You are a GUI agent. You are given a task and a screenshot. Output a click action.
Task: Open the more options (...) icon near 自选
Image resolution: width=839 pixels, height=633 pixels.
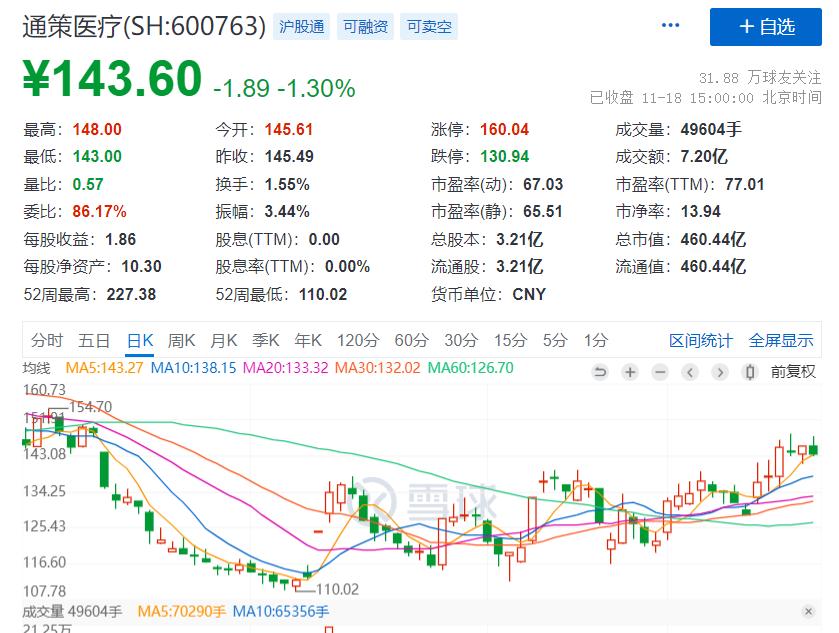[669, 24]
